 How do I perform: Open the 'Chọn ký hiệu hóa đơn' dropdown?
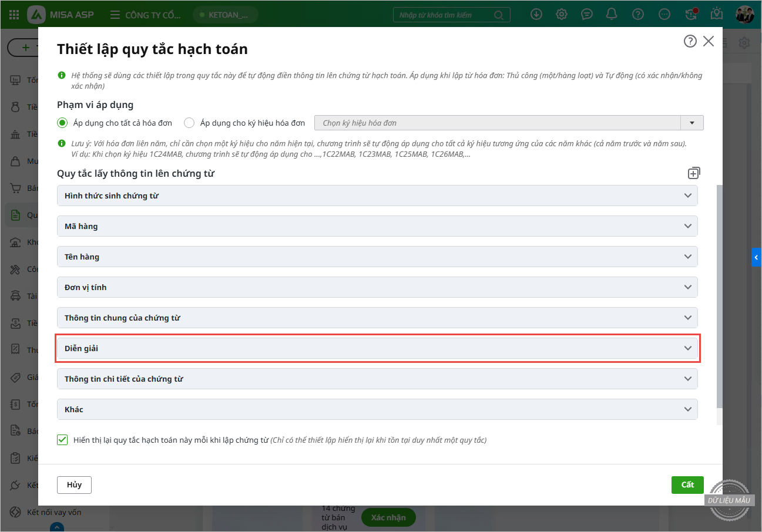pyautogui.click(x=691, y=123)
